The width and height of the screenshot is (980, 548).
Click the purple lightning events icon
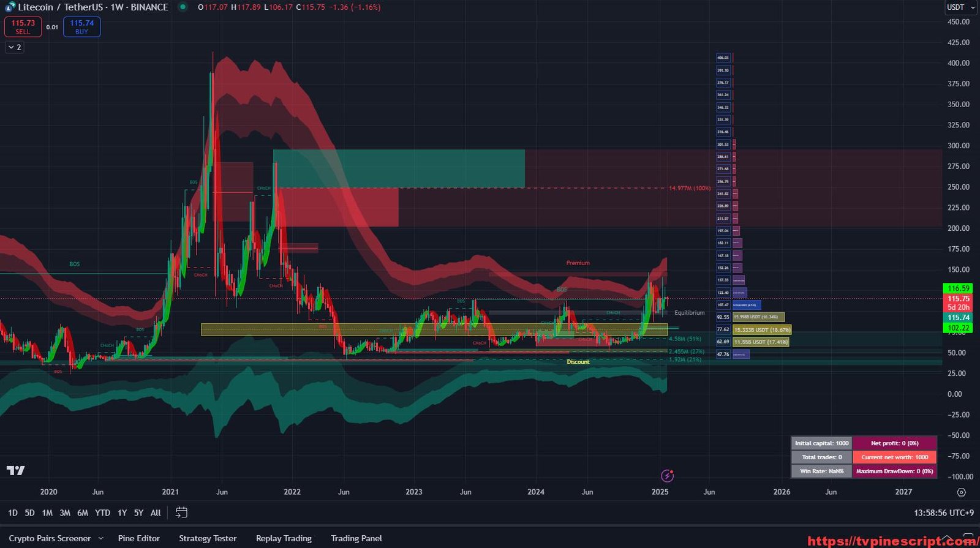pos(667,476)
